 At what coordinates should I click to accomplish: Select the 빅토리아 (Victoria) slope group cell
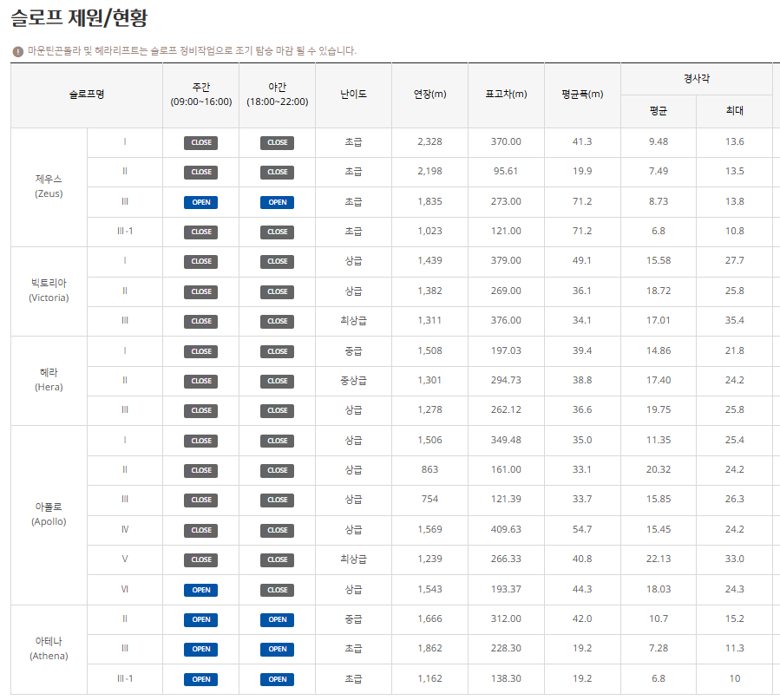click(49, 291)
